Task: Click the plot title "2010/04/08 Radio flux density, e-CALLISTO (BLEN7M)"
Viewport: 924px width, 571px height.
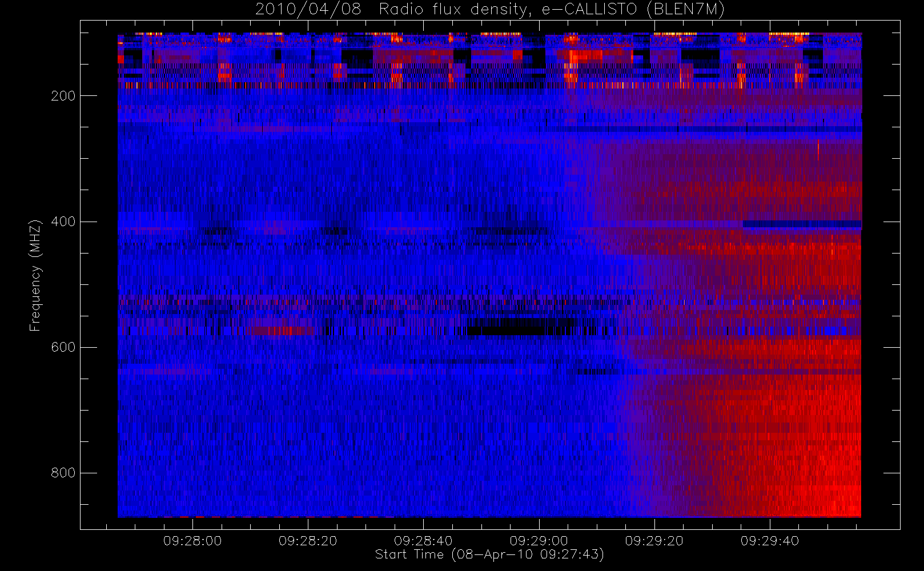Action: click(489, 9)
